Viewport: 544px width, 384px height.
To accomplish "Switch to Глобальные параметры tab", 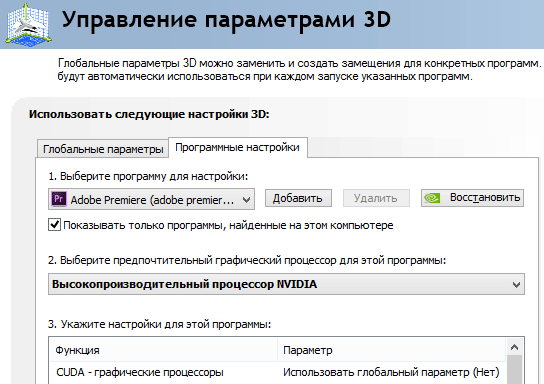I will pyautogui.click(x=103, y=149).
